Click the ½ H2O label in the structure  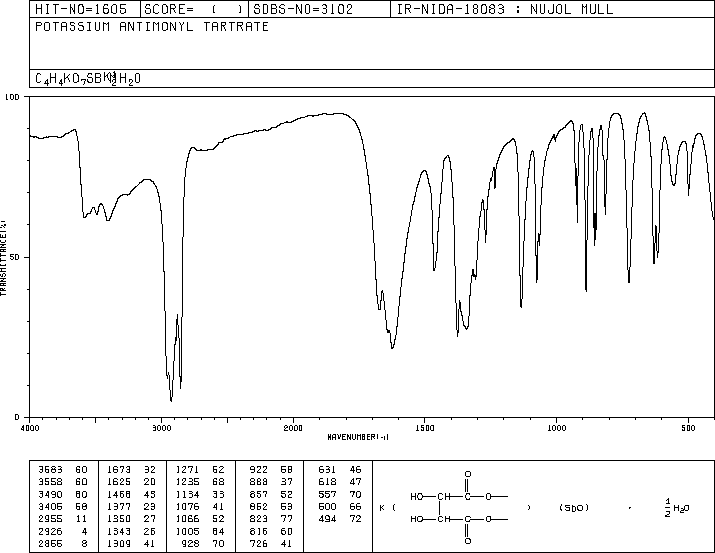point(677,507)
